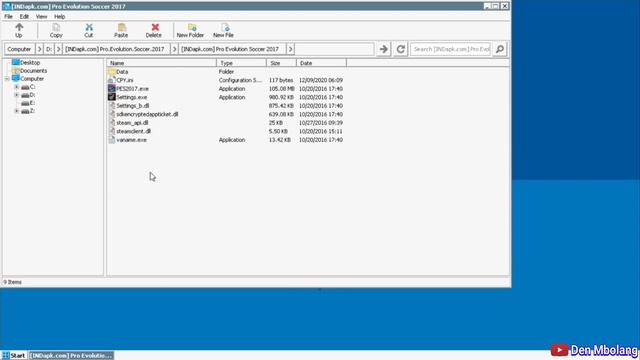Expand the C: drive node
The image size is (640, 360).
pos(16,87)
